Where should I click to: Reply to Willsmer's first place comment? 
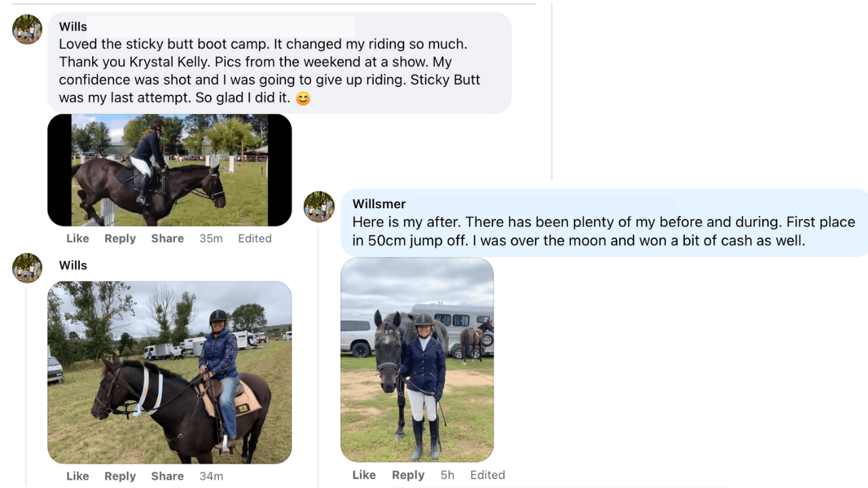pos(408,475)
